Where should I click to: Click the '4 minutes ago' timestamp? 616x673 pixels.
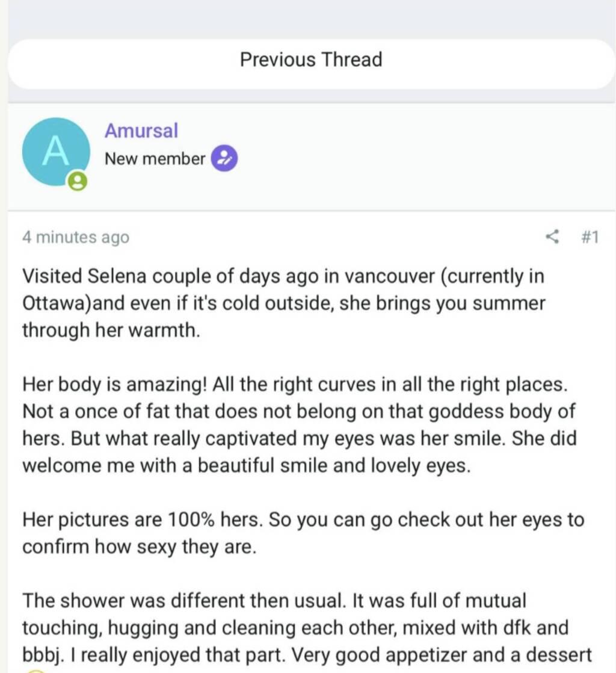(x=76, y=237)
